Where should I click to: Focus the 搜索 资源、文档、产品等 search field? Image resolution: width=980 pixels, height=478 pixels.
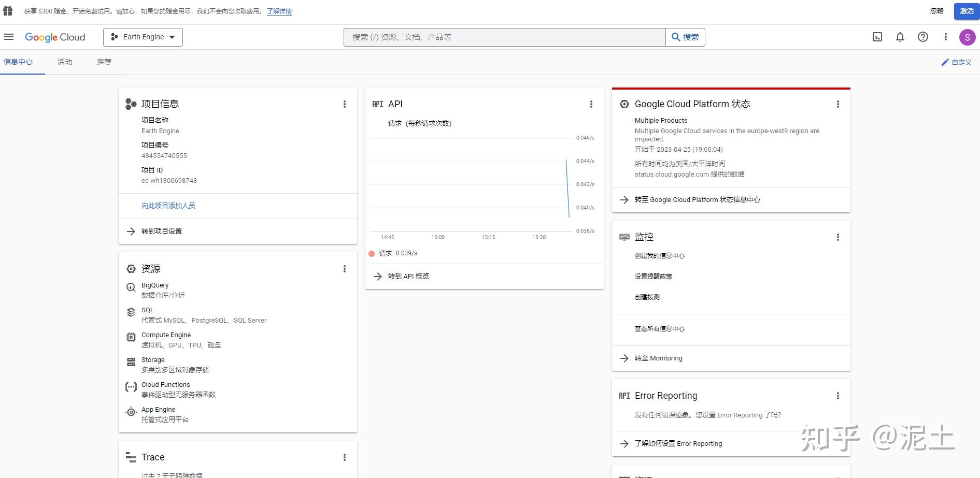tap(505, 37)
